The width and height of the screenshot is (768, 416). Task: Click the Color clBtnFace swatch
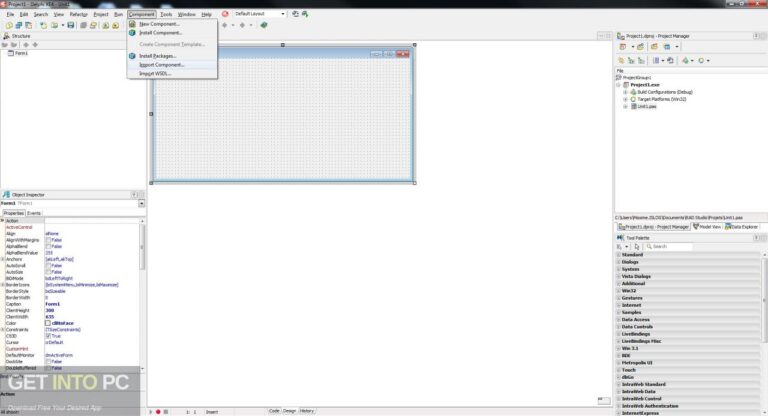click(48, 323)
